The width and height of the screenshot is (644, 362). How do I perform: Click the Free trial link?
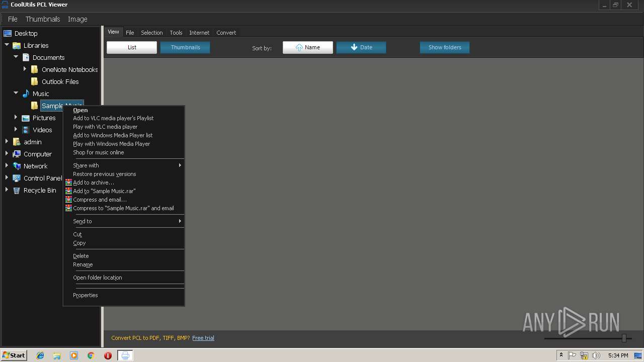(203, 338)
